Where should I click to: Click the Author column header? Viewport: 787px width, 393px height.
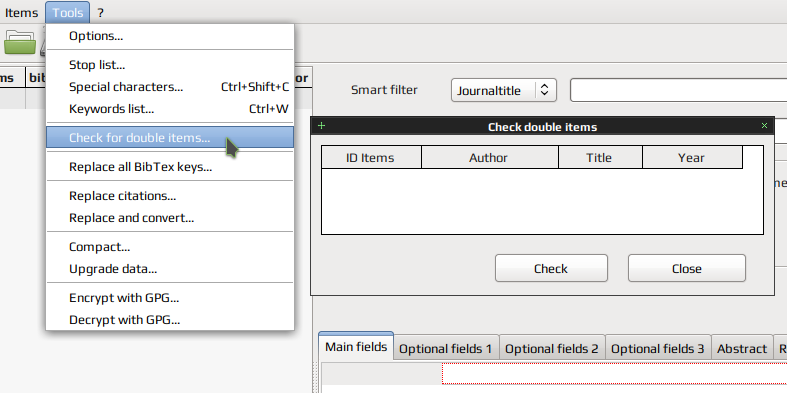click(489, 158)
